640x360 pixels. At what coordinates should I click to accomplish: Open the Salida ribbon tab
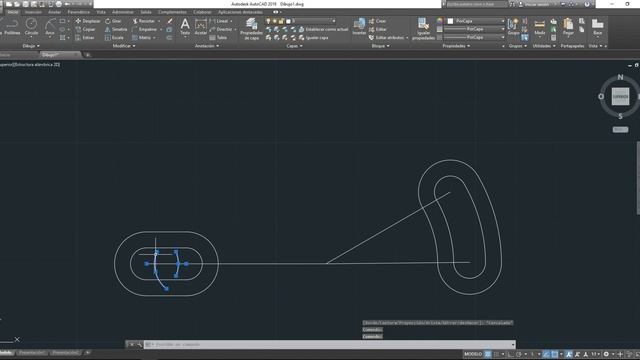coord(146,12)
